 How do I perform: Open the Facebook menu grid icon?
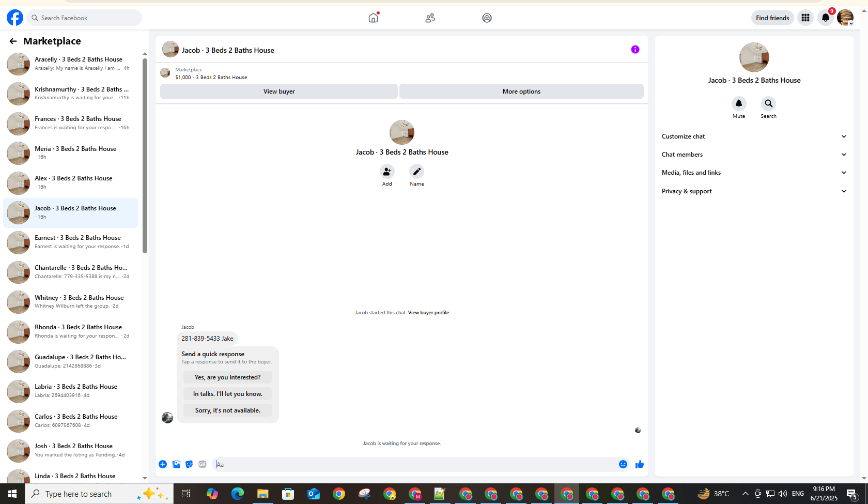coord(805,18)
